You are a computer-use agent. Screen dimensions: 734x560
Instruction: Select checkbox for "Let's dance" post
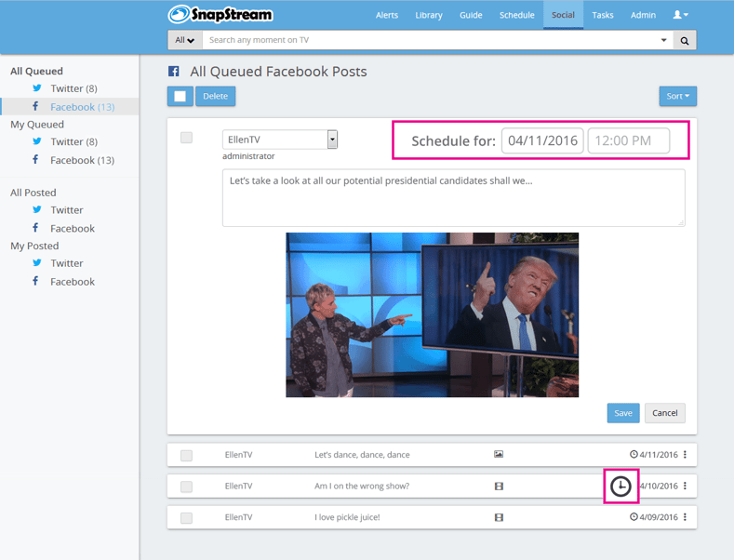(x=186, y=456)
